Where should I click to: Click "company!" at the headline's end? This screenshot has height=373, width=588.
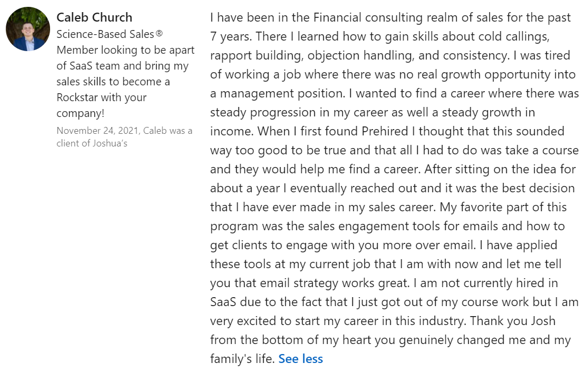[x=80, y=113]
